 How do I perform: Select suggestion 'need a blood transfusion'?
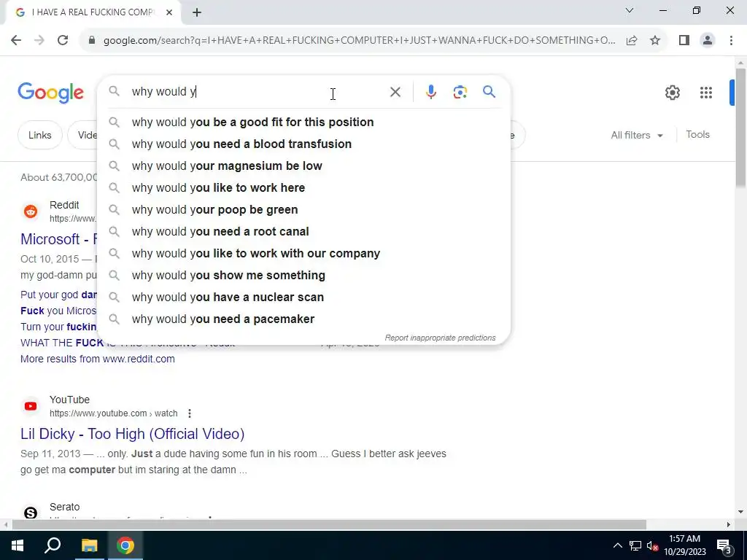tap(303, 144)
